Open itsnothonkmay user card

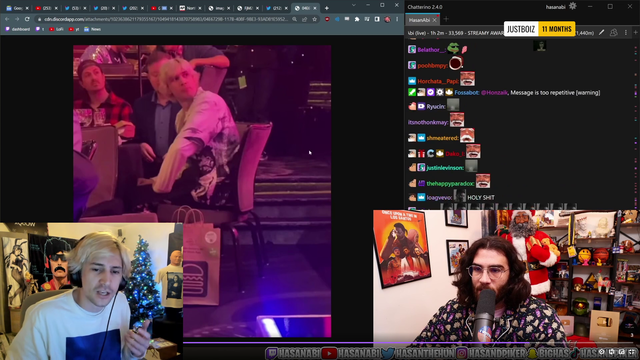[428, 122]
